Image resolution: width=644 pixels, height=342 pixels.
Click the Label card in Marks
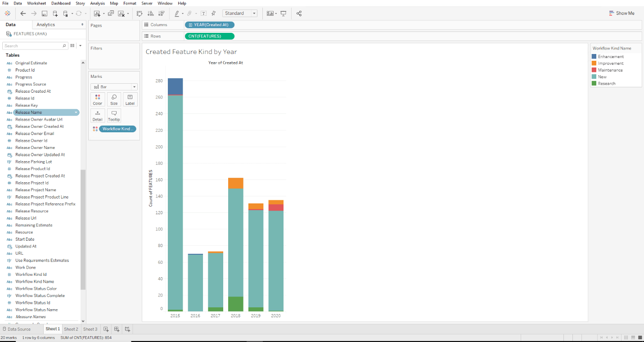pyautogui.click(x=130, y=99)
